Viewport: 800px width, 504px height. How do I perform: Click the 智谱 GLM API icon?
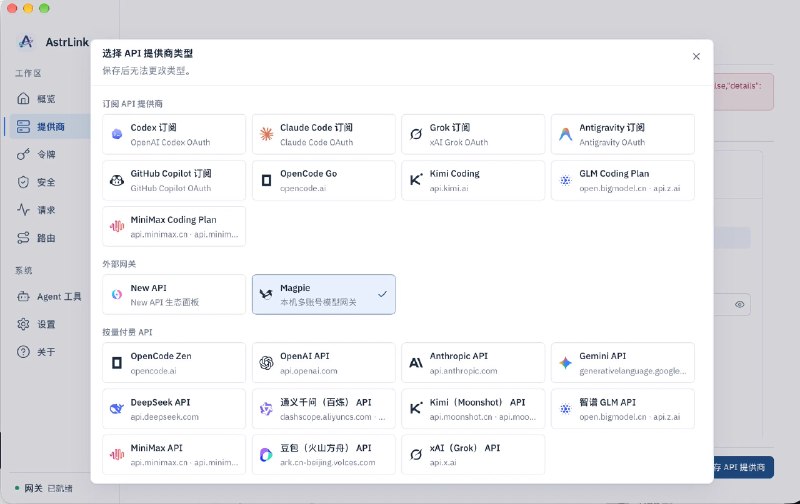click(565, 409)
